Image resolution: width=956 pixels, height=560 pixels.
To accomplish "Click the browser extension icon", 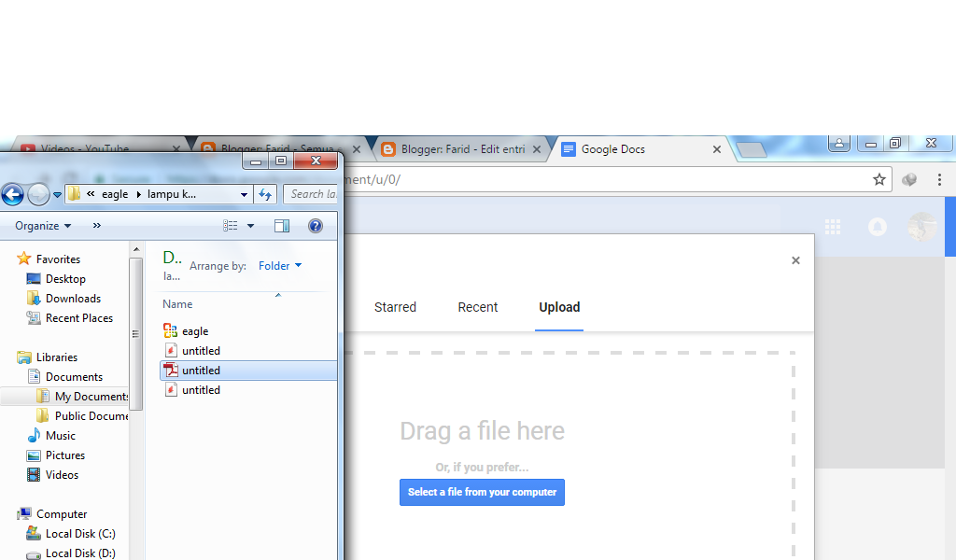I will [x=909, y=180].
